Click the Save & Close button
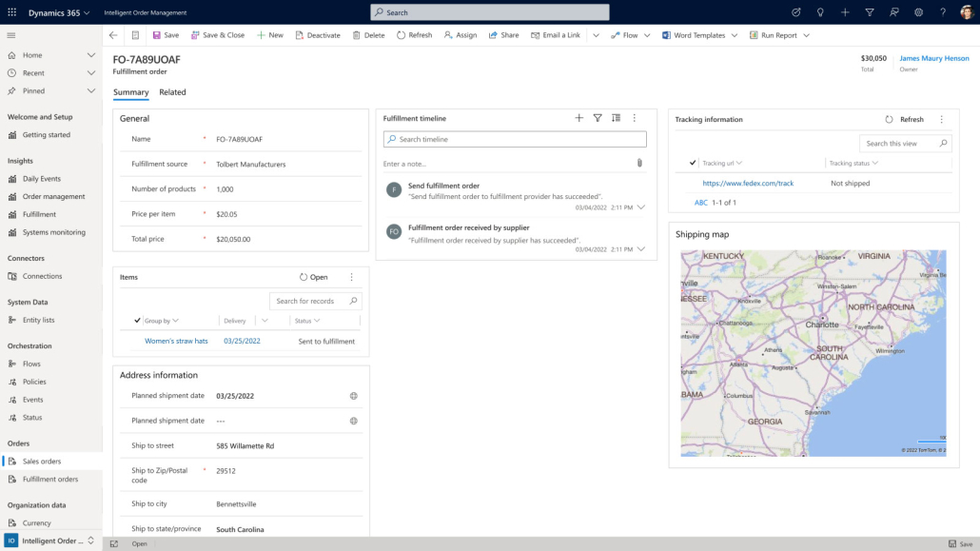This screenshot has height=551, width=980. [x=218, y=35]
